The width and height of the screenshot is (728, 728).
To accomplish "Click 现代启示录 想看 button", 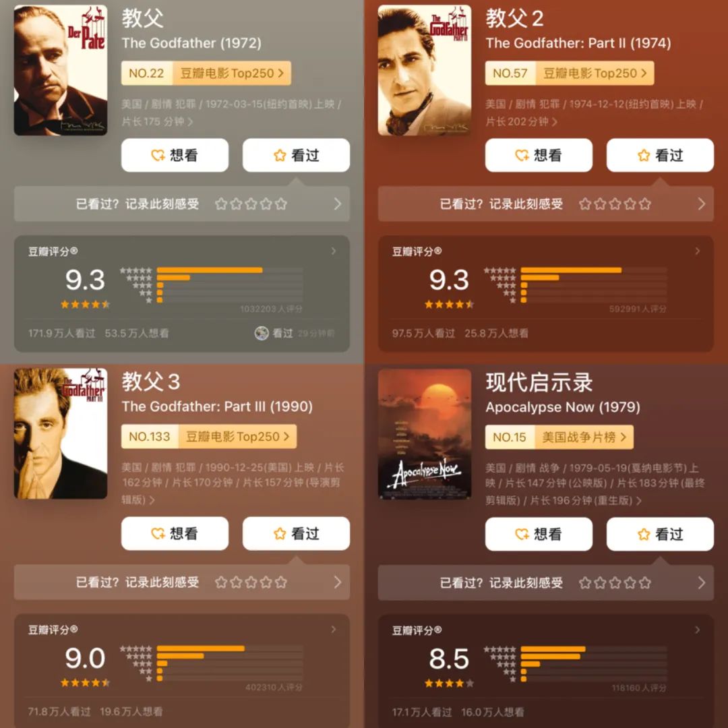I will [539, 535].
